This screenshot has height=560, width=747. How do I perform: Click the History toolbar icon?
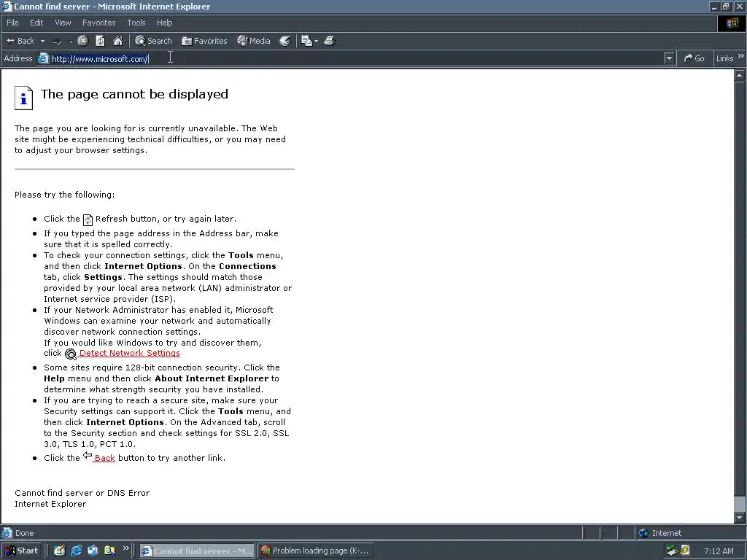tap(285, 41)
